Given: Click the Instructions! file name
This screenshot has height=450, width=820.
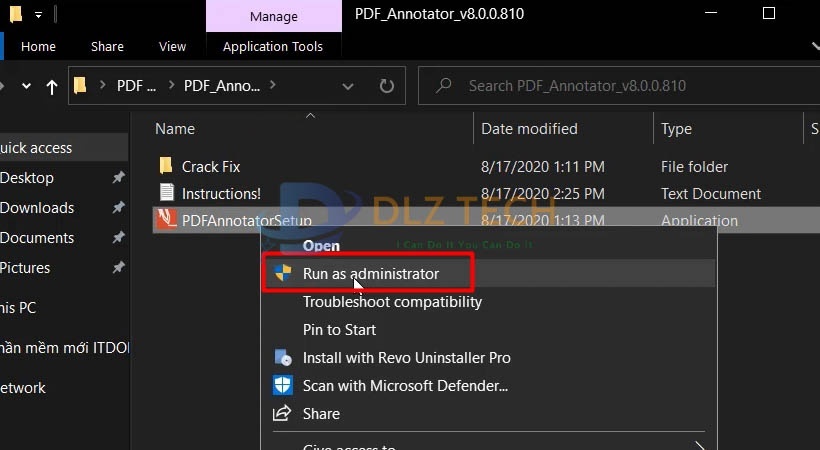Looking at the screenshot, I should tap(221, 194).
